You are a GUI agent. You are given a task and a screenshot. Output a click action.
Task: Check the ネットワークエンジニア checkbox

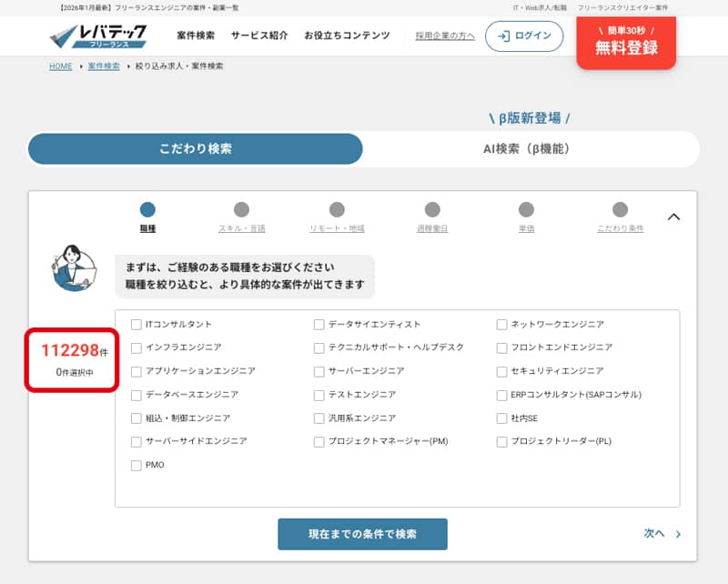[x=500, y=324]
